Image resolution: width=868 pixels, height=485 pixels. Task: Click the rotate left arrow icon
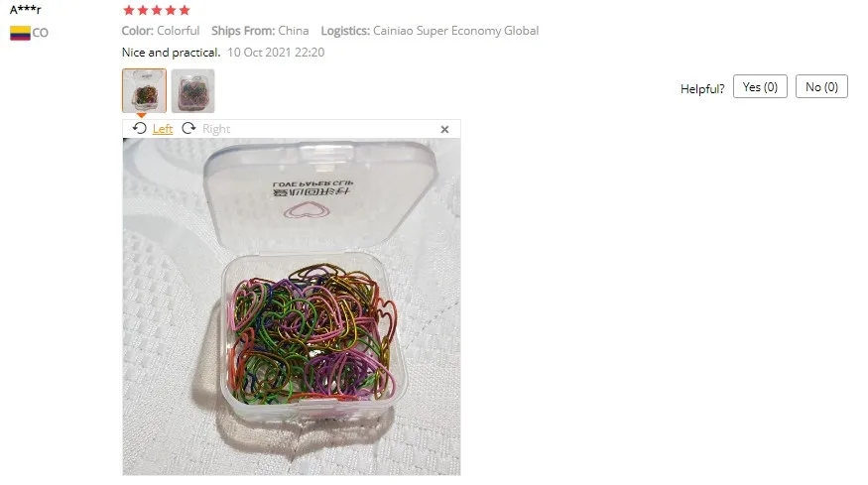click(140, 129)
